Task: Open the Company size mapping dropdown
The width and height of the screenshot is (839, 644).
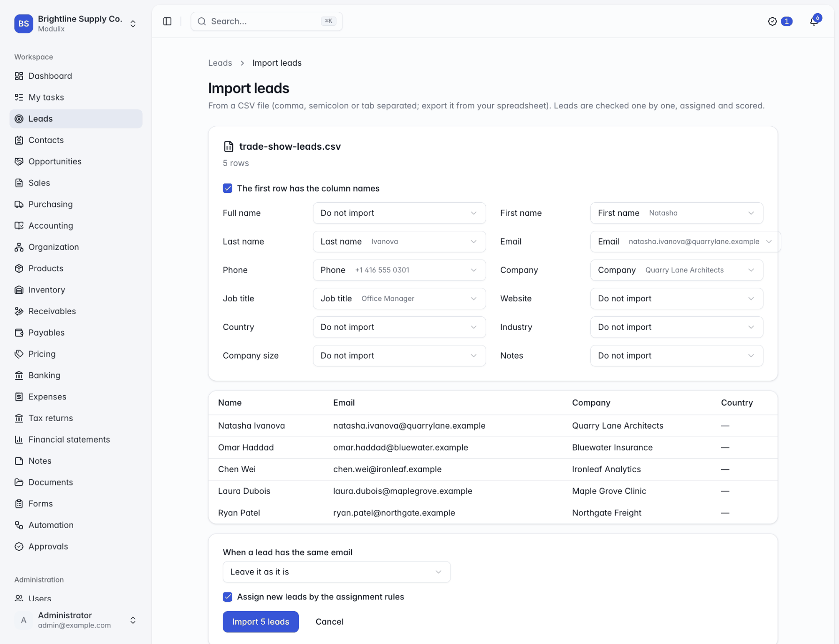Action: click(399, 356)
